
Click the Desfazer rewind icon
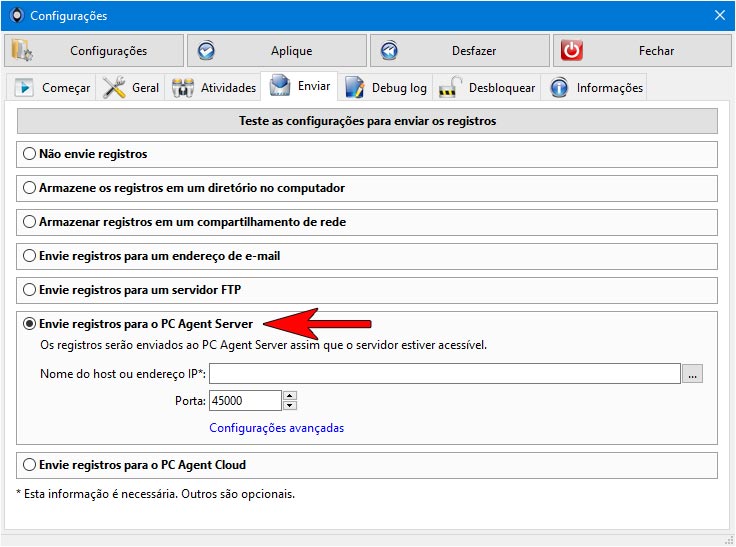pos(389,51)
